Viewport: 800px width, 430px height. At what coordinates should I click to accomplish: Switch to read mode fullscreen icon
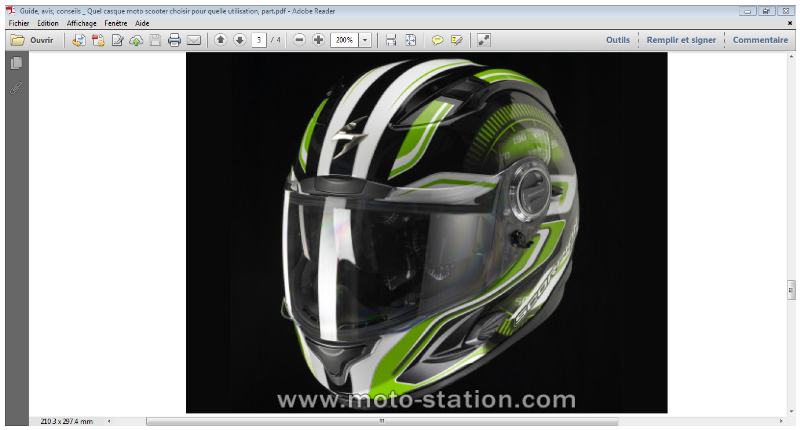click(484, 40)
